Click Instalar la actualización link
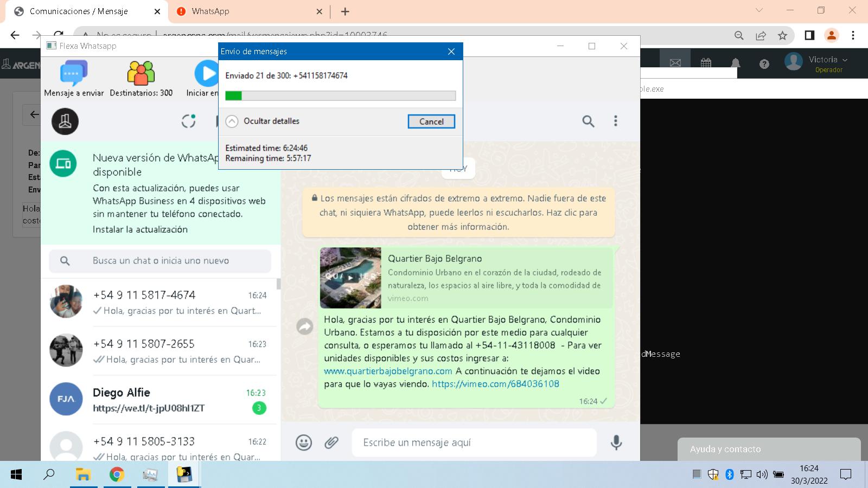 (x=140, y=229)
